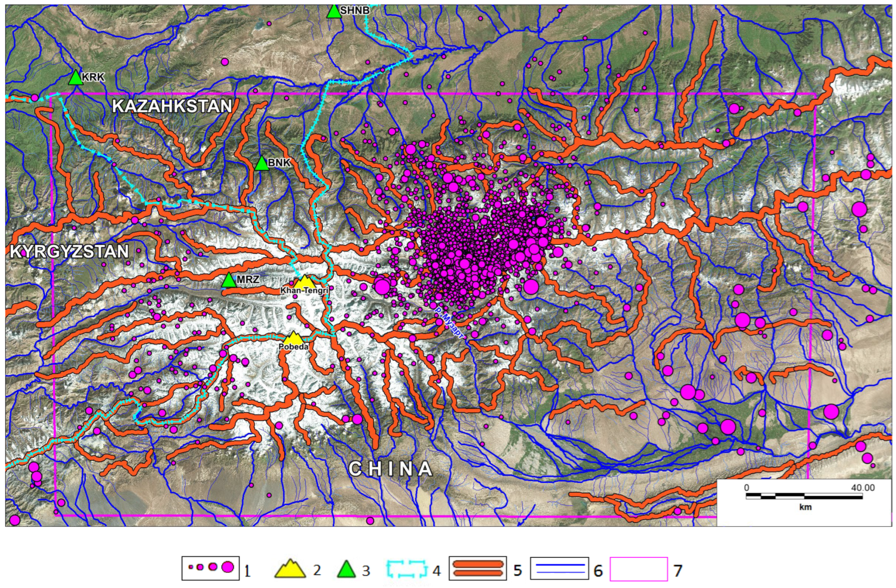Click the legend blue river lines box 6
Viewport: 896px width, 588px height.
559,568
